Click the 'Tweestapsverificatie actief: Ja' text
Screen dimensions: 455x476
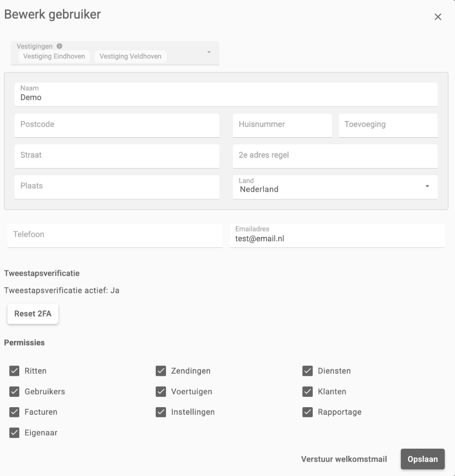tap(62, 291)
